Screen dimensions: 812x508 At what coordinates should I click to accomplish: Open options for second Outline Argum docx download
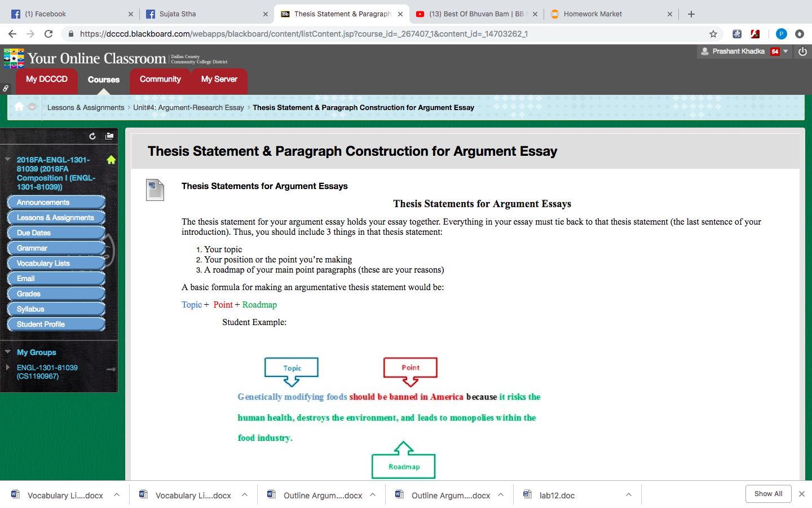[501, 495]
